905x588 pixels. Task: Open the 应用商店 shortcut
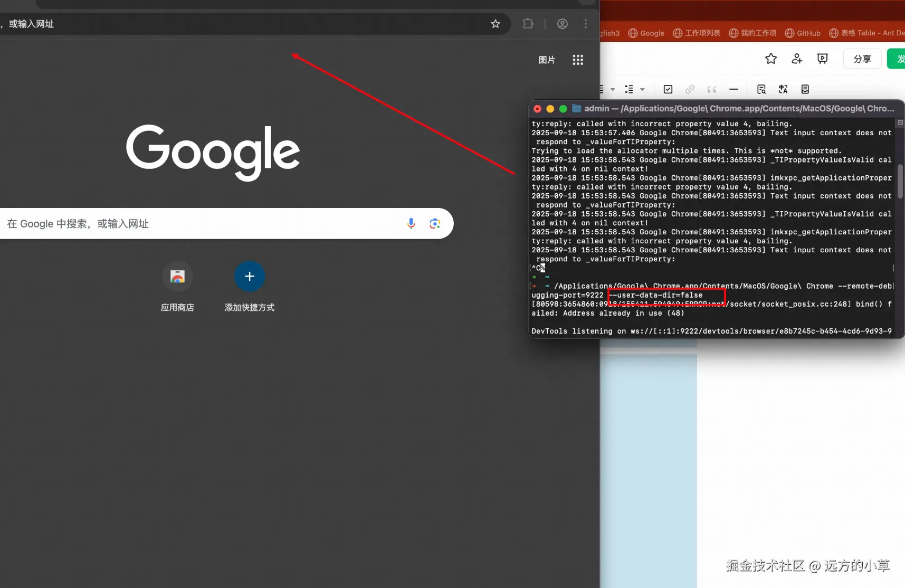tap(177, 287)
